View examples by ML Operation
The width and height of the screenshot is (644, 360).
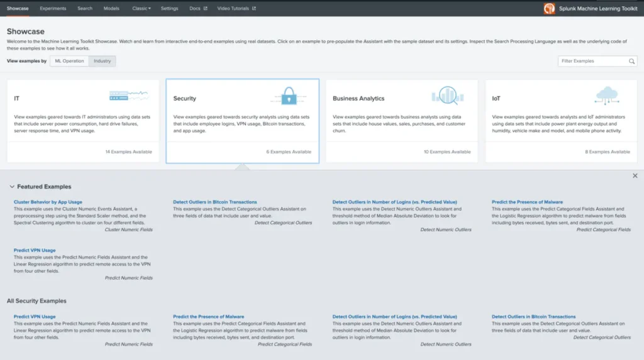pos(69,61)
